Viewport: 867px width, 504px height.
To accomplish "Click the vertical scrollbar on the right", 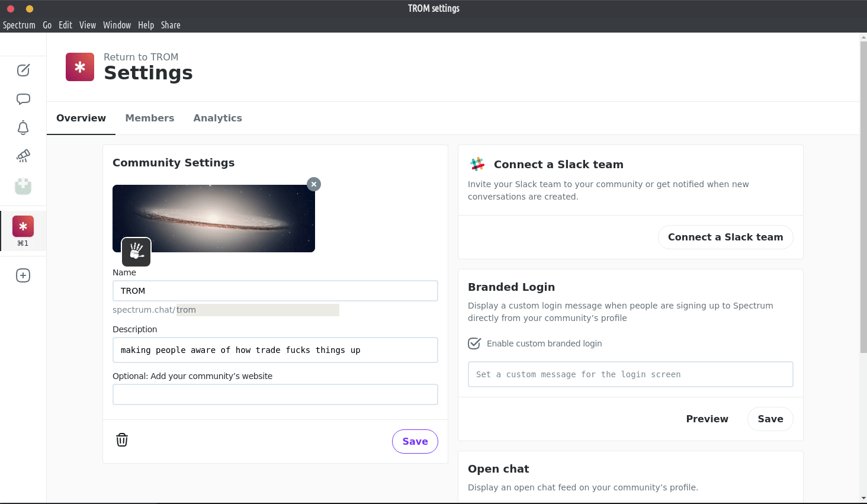I will coord(863,195).
